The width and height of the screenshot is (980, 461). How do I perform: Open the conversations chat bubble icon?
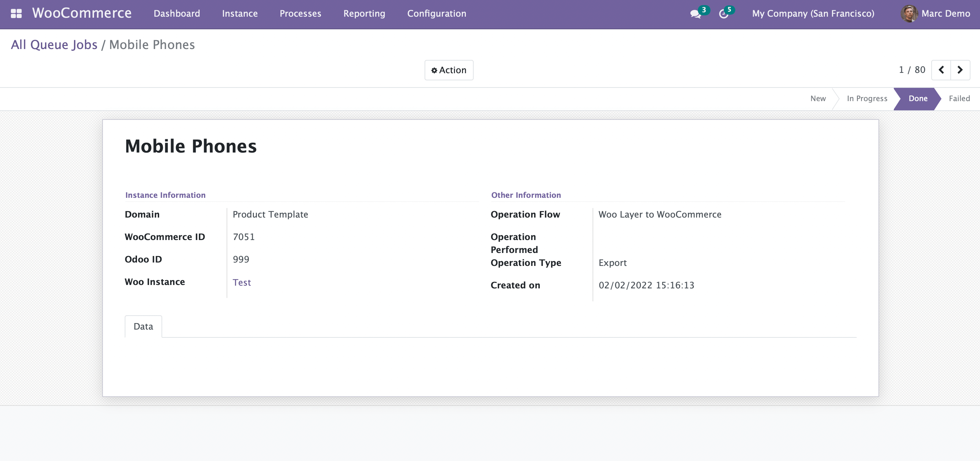(695, 14)
